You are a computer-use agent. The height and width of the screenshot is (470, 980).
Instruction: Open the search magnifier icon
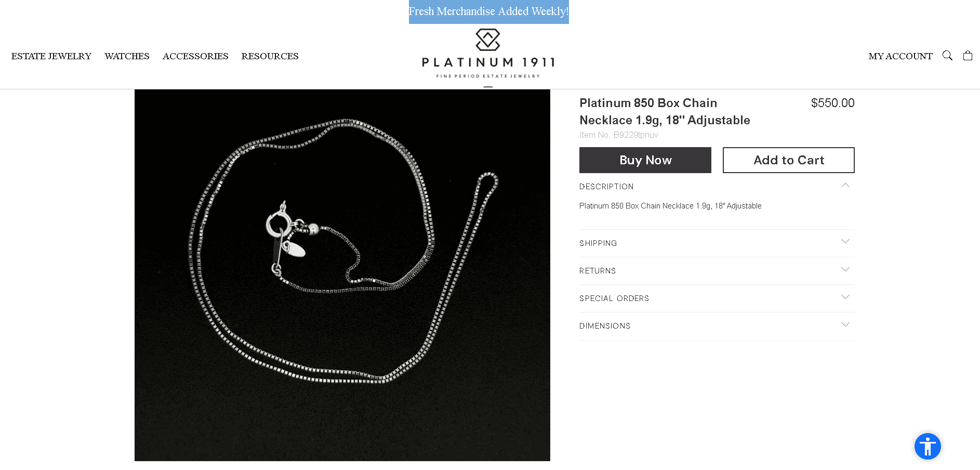pos(947,56)
